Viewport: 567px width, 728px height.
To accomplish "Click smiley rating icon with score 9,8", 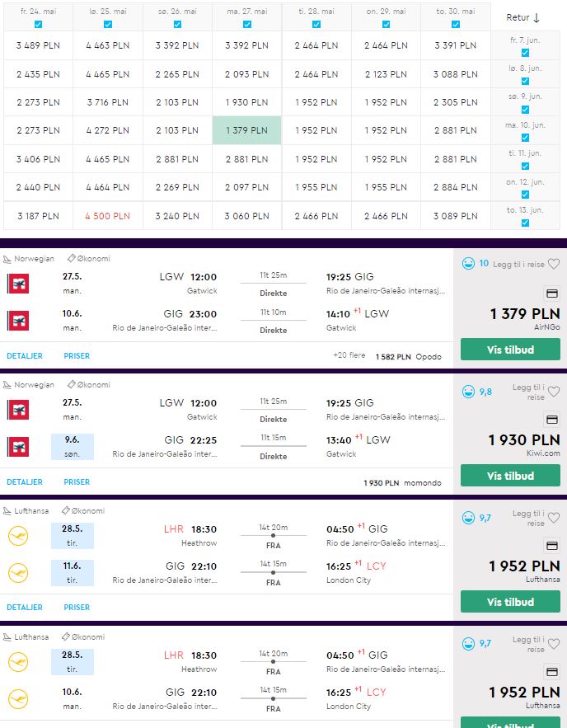I will coord(468,392).
